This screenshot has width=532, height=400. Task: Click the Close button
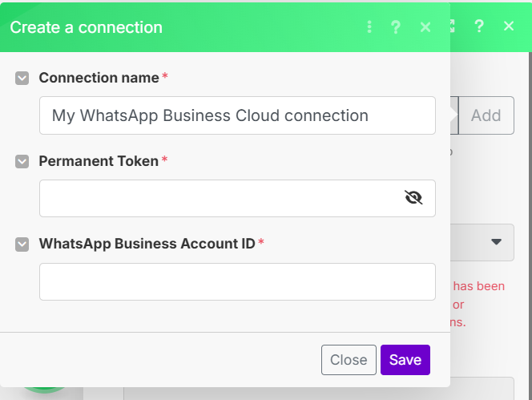point(349,360)
